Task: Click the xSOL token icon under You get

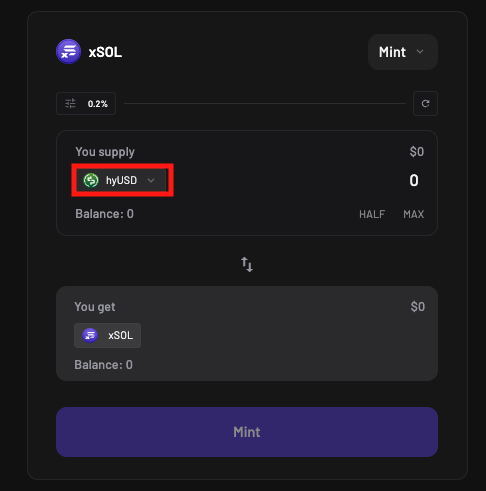Action: (x=90, y=335)
